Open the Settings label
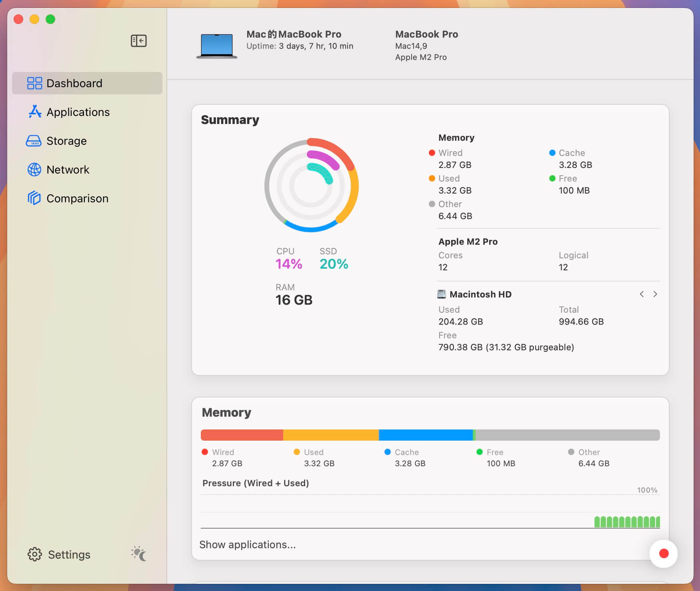Screen dimensions: 700x591 (69, 555)
